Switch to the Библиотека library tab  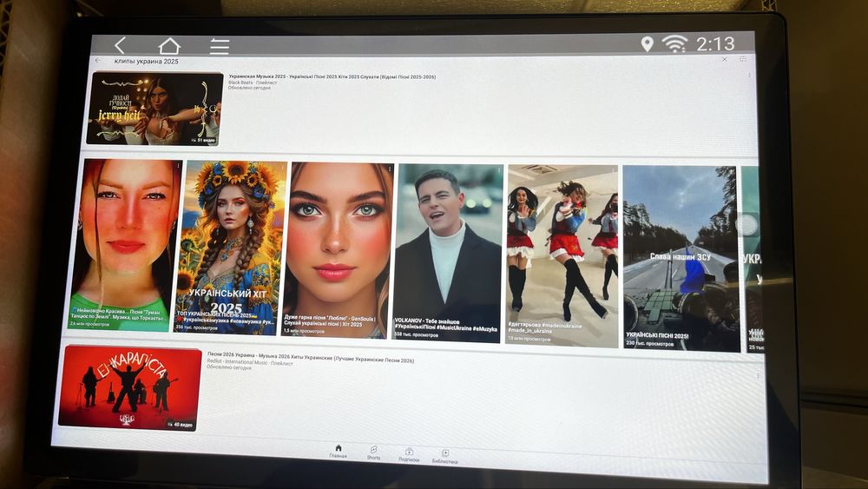point(445,457)
